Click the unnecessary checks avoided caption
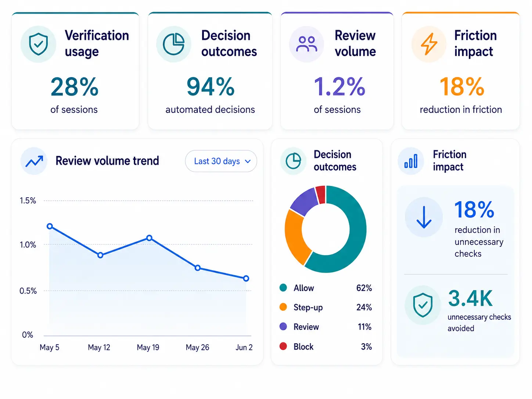 [479, 323]
